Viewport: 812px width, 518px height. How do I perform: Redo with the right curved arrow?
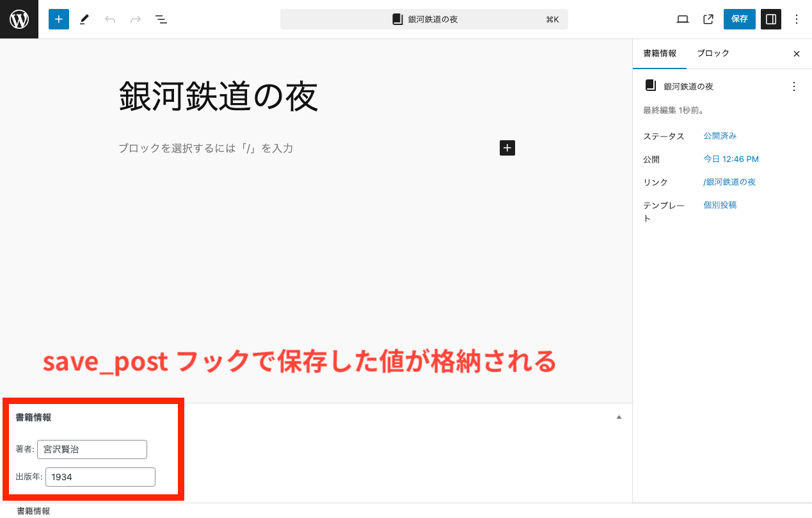pos(136,19)
